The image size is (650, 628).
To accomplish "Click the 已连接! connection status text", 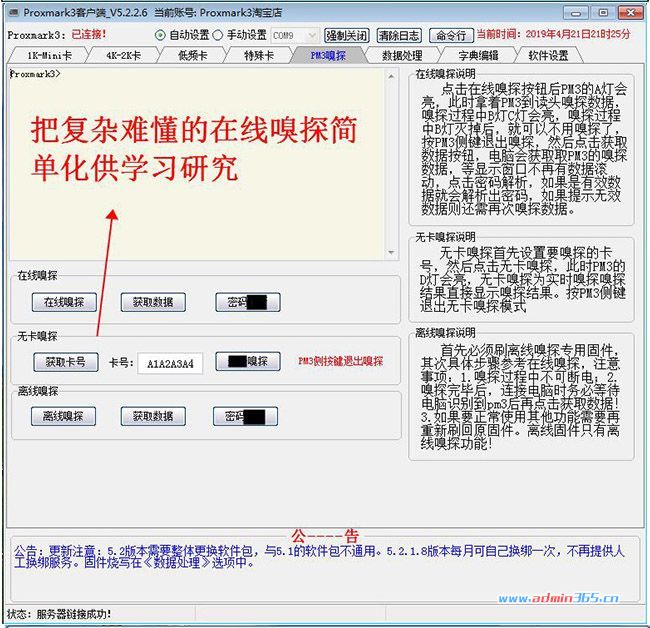I will click(x=89, y=34).
